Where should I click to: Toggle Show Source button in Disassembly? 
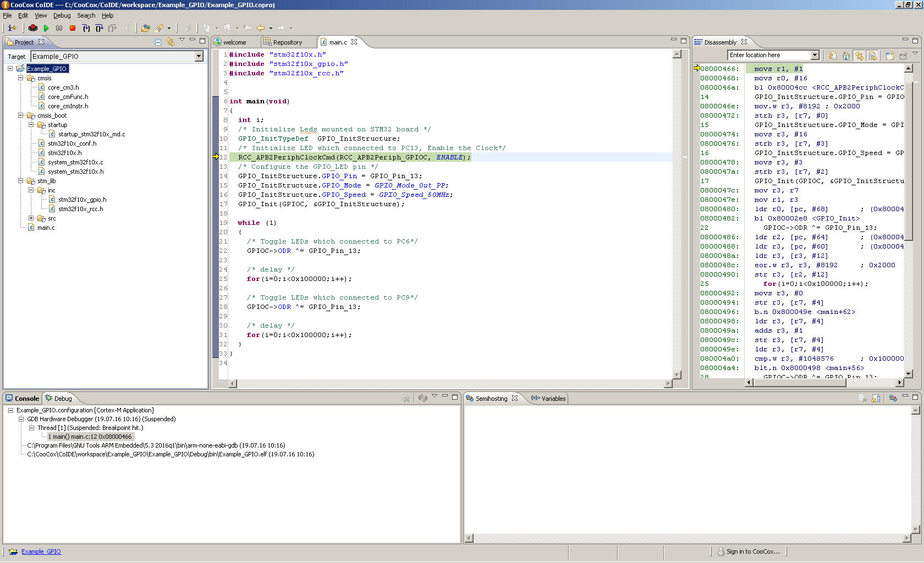(x=872, y=56)
